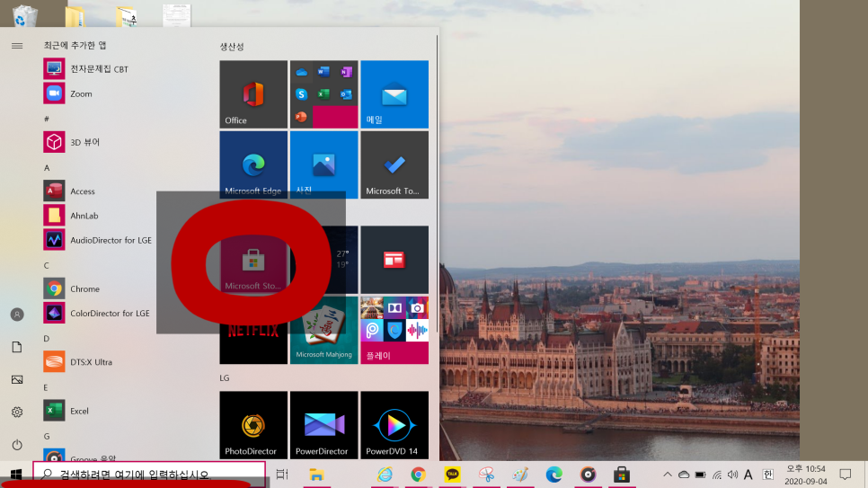Launch the Netflix tile
Viewport: 868px width, 488px height.
[x=253, y=330]
